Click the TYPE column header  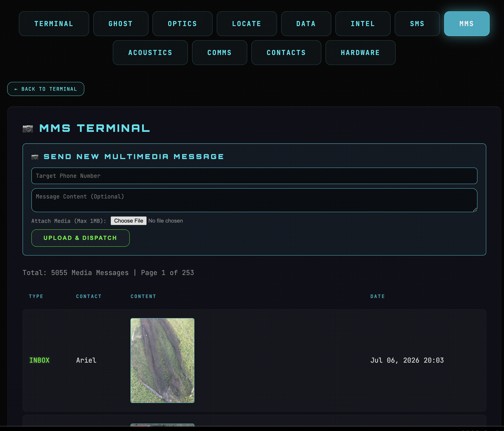36,296
